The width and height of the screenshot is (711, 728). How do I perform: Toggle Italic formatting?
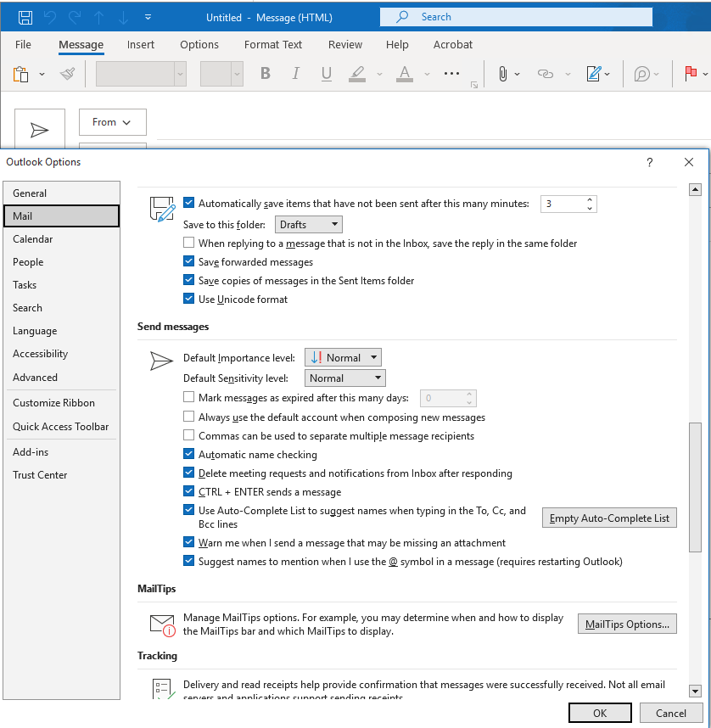tap(295, 73)
